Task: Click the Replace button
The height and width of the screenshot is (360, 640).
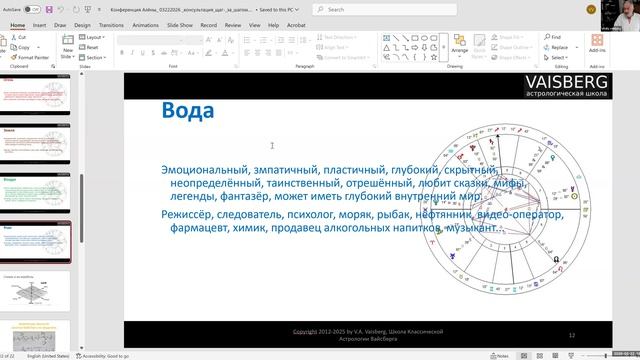Action: click(x=557, y=47)
